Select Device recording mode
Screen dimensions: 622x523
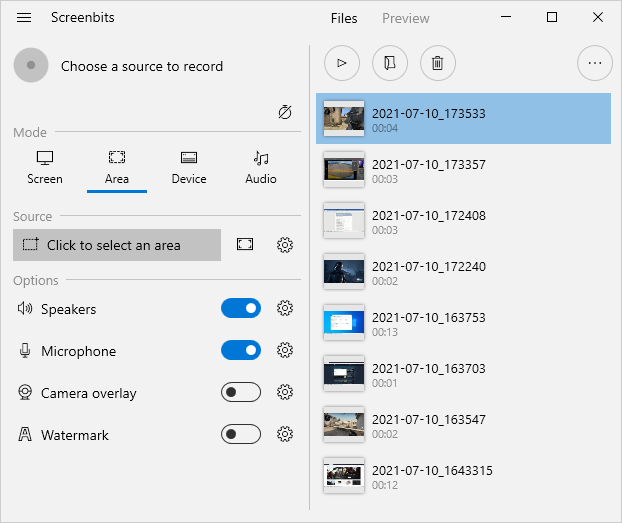tap(189, 168)
